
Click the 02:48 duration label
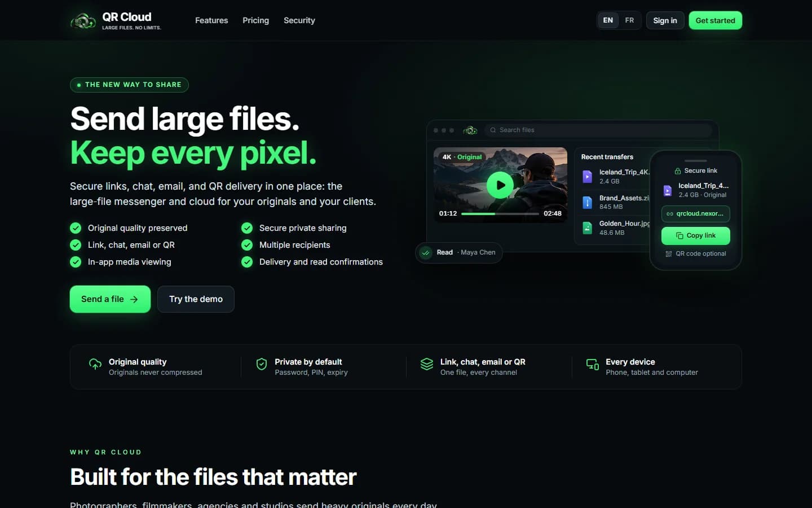click(x=553, y=214)
